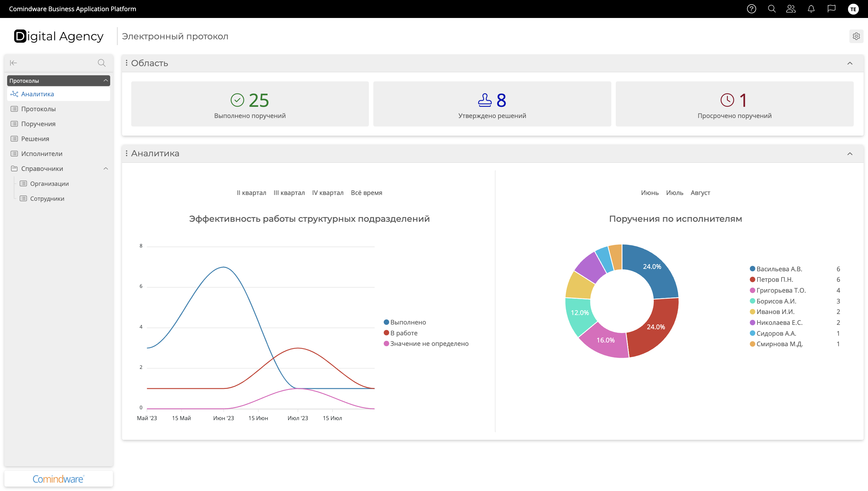This screenshot has height=491, width=868.
Task: Click the blue stamp approved icon
Action: click(x=485, y=100)
